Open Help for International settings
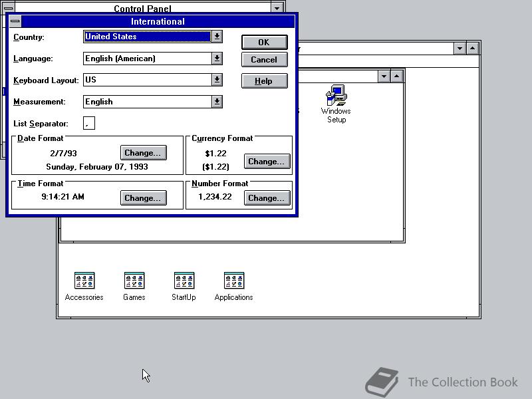This screenshot has width=532, height=399. [264, 81]
